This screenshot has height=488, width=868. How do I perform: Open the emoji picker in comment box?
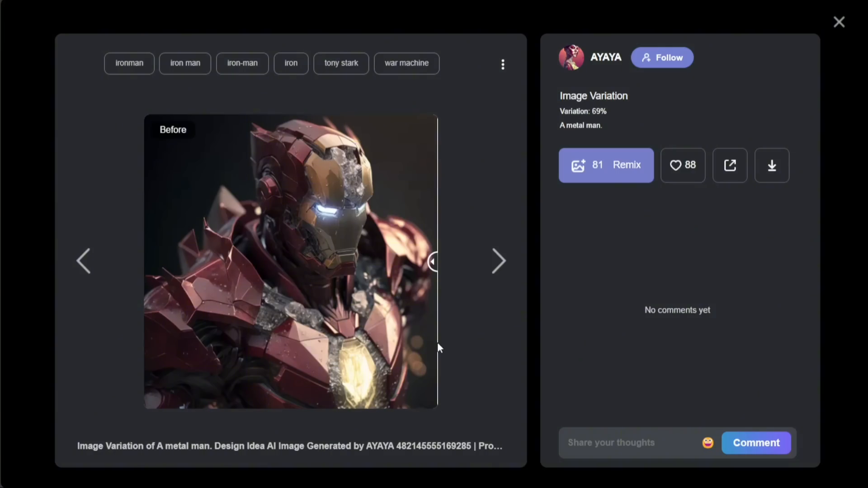click(x=708, y=443)
